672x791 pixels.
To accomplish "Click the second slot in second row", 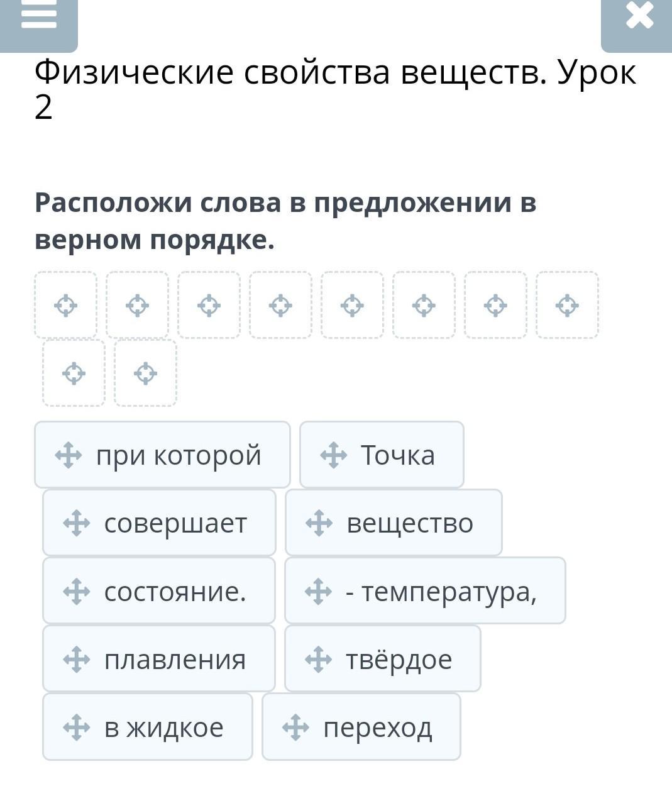I will (145, 373).
